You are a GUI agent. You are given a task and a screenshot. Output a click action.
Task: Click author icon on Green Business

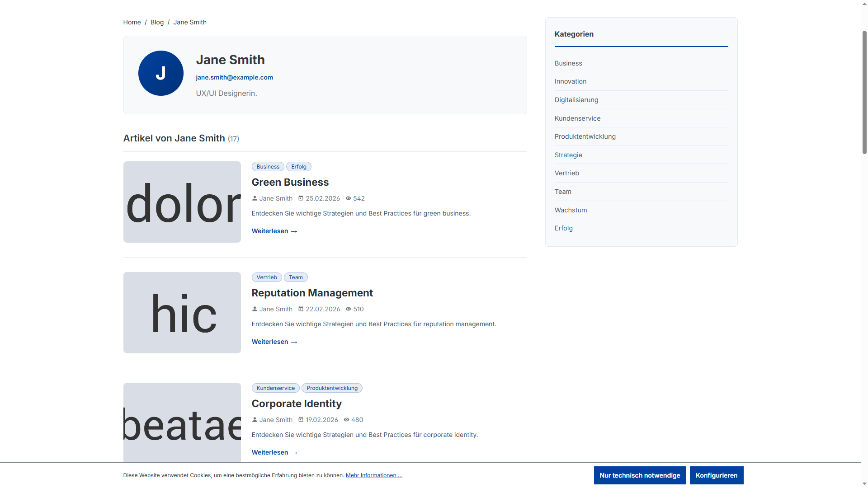tap(255, 198)
